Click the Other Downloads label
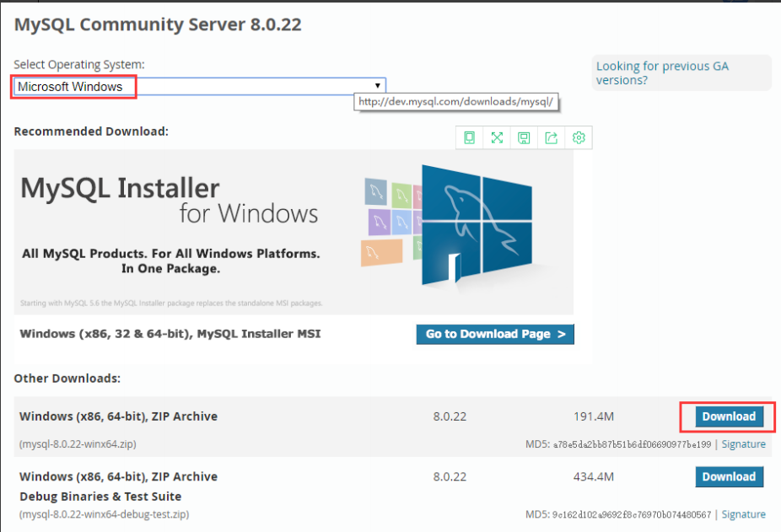 (67, 379)
